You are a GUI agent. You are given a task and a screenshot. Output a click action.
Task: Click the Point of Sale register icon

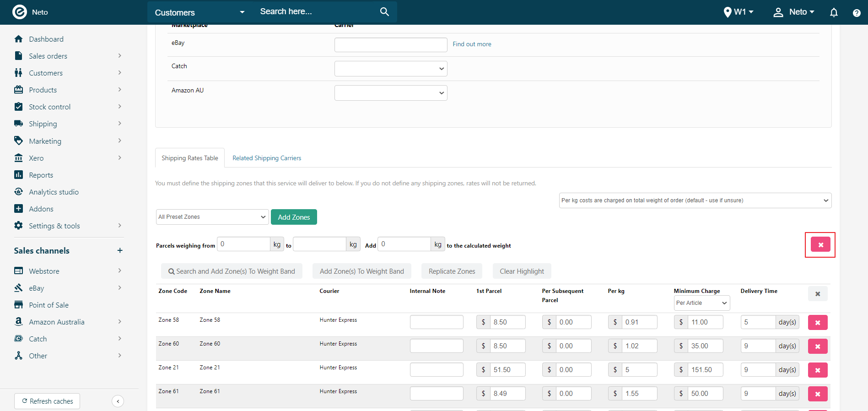[18, 305]
